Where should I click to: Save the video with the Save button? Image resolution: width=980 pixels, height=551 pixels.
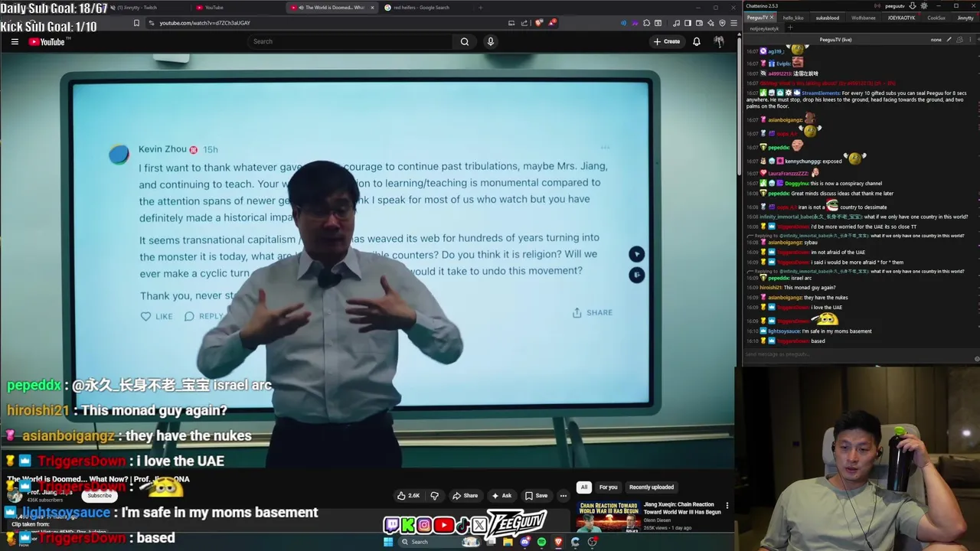(535, 495)
